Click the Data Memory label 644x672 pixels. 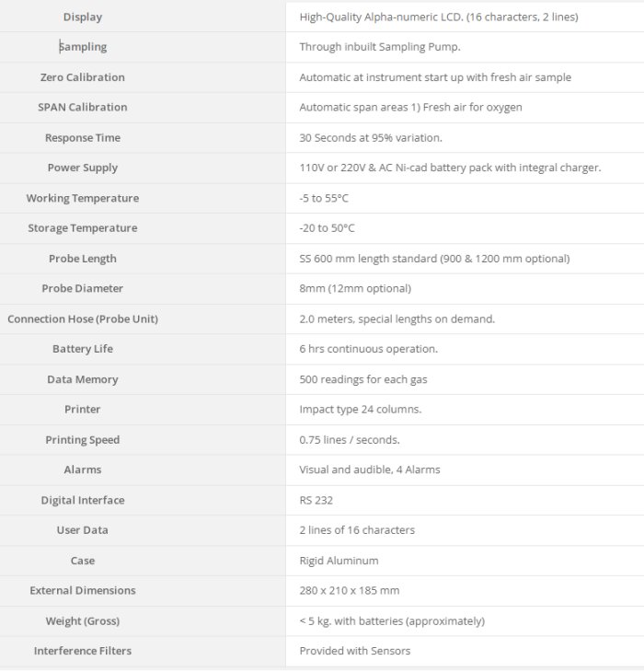point(83,379)
